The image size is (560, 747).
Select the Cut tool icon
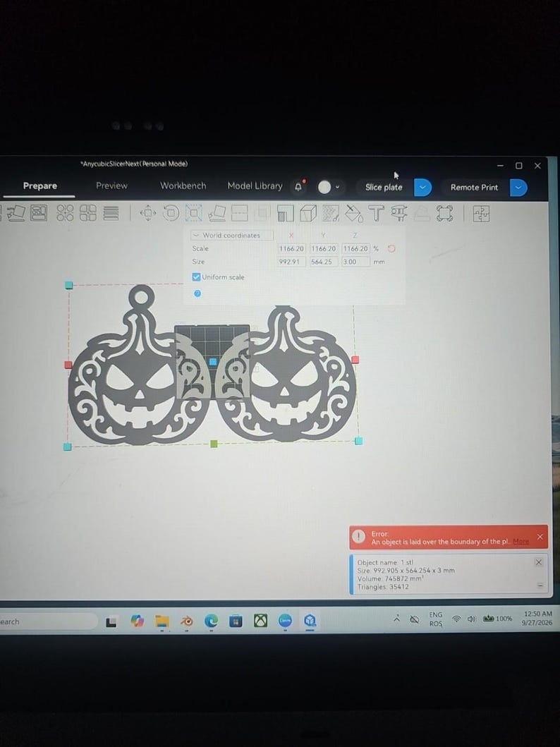click(240, 213)
